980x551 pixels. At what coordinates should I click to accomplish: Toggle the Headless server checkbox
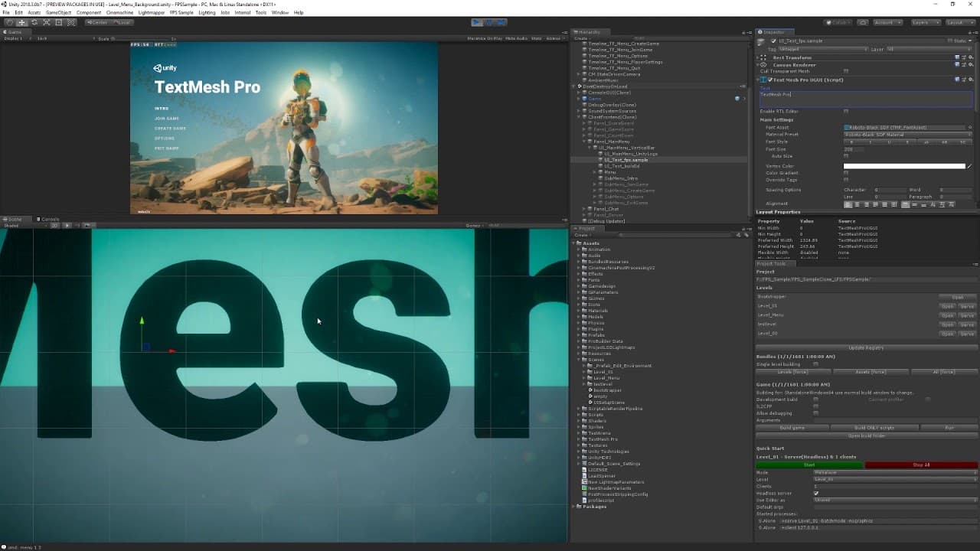[816, 494]
